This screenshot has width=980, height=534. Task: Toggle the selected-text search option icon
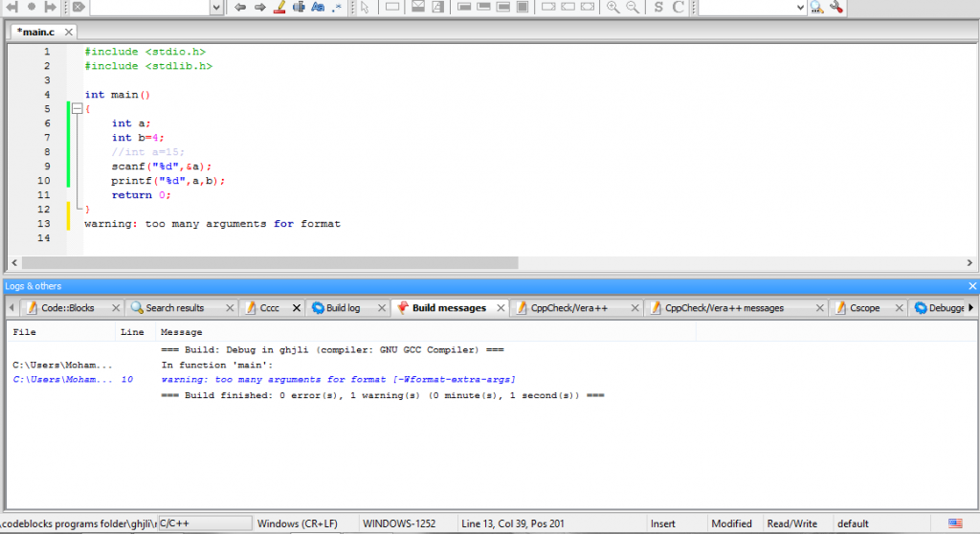[x=299, y=7]
